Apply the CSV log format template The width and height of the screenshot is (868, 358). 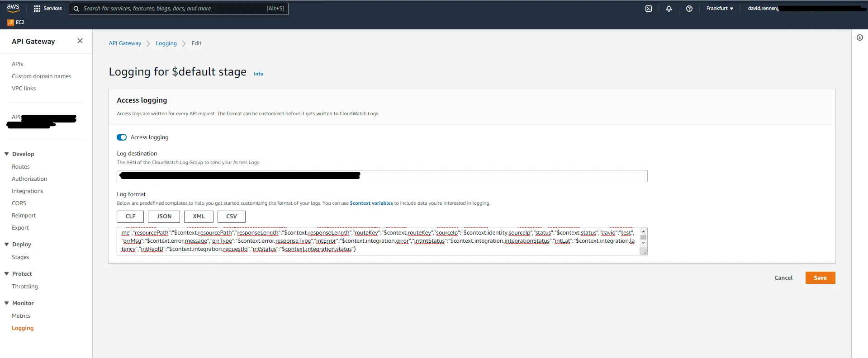pos(231,217)
